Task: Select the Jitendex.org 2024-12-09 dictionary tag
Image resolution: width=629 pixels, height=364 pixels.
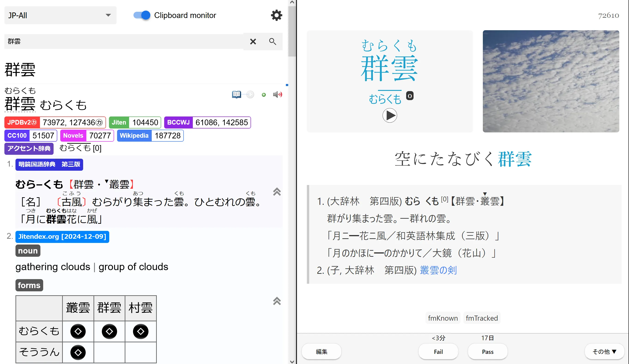Action: pyautogui.click(x=62, y=237)
